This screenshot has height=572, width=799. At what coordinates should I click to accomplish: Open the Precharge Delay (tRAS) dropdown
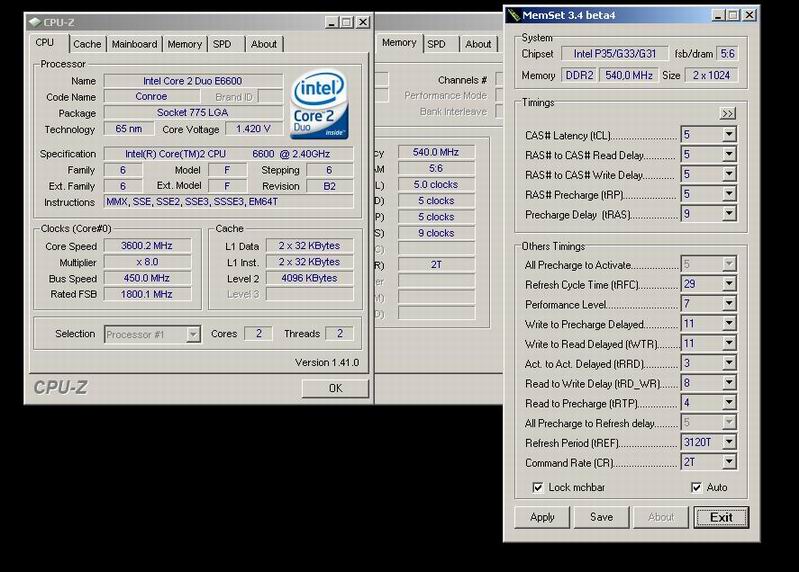[x=729, y=214]
